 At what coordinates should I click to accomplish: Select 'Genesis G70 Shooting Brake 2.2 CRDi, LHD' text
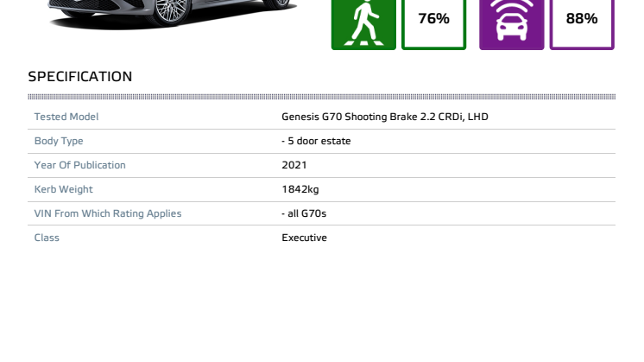pos(385,117)
